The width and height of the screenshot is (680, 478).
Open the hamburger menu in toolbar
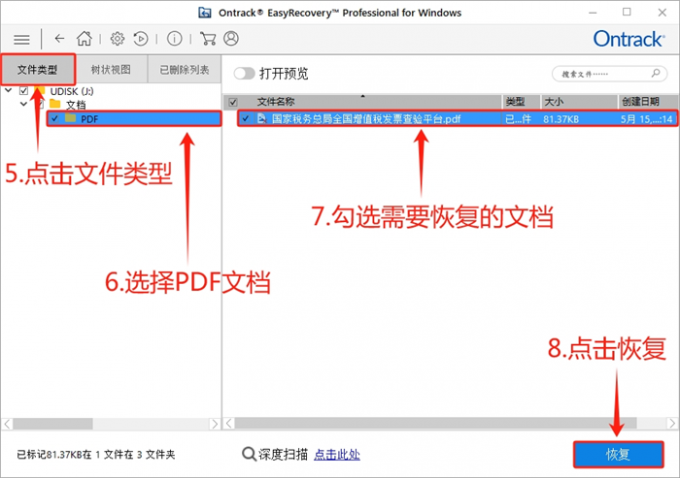(x=22, y=39)
